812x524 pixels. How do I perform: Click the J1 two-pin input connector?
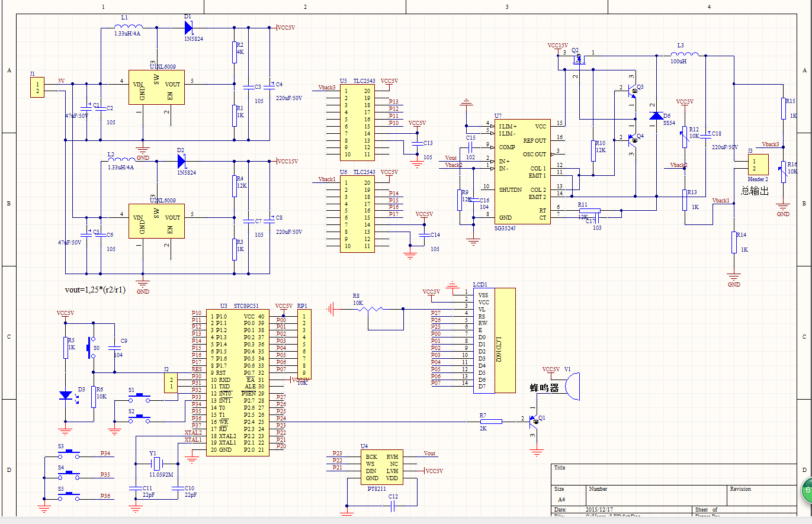click(x=37, y=88)
